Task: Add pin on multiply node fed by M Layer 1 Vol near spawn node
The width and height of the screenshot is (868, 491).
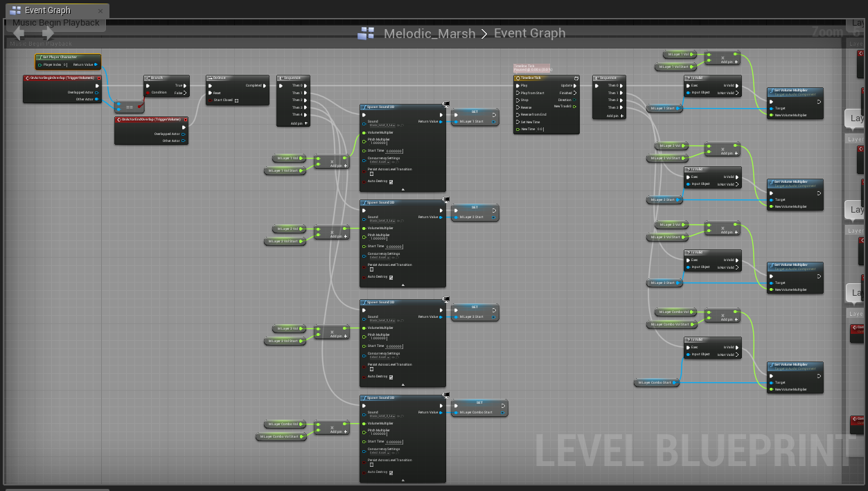Action: (338, 166)
